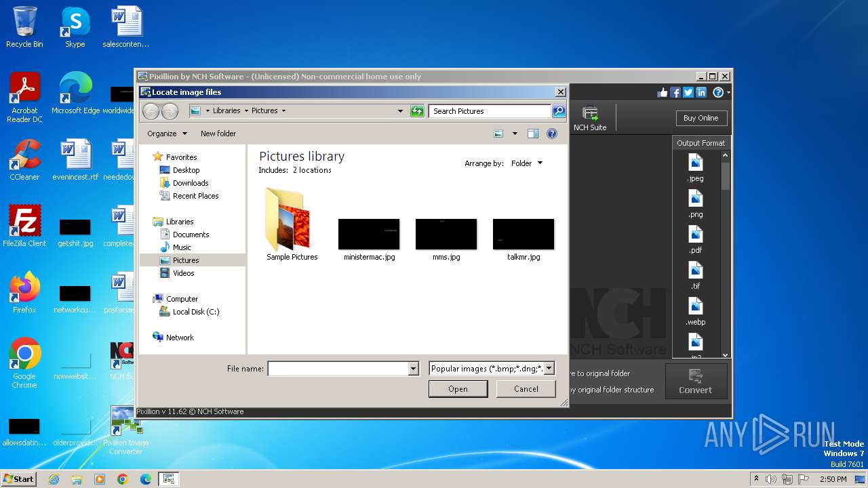The width and height of the screenshot is (868, 488).
Task: Click the Back navigation arrow in file dialog
Action: click(x=151, y=111)
